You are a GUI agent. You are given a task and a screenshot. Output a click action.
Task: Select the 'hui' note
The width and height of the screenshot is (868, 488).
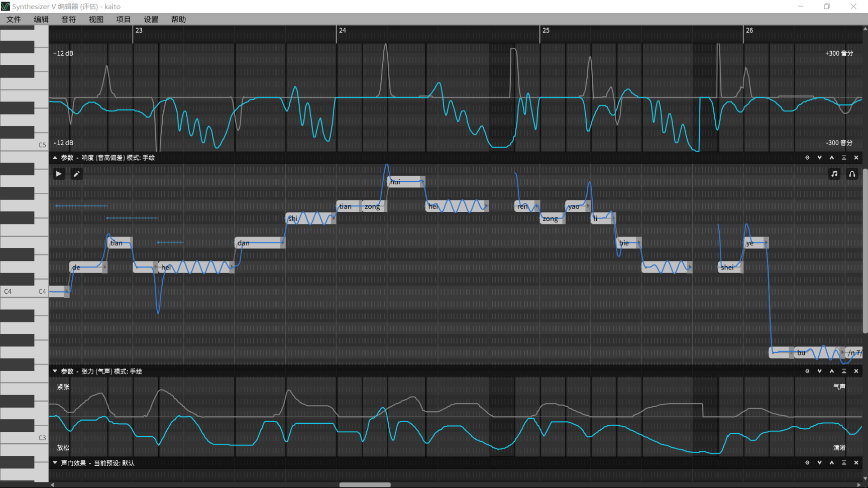click(406, 182)
